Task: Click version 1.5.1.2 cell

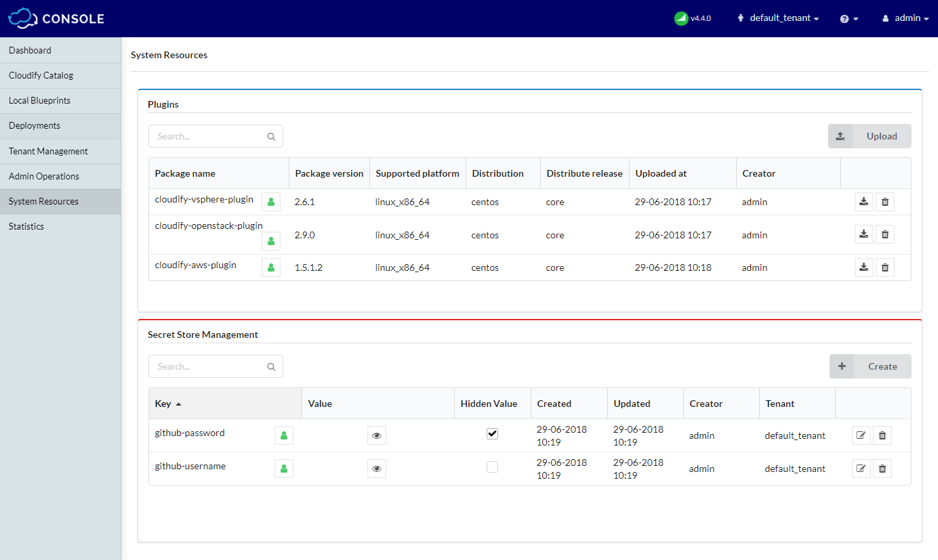Action: pos(308,267)
